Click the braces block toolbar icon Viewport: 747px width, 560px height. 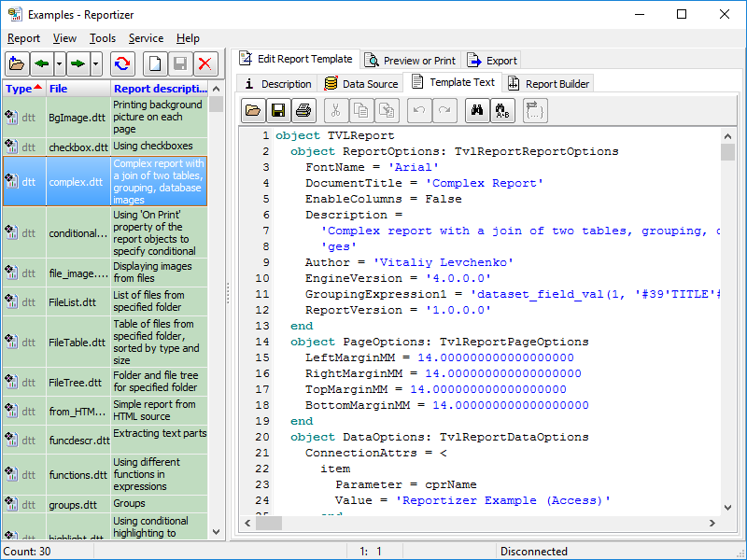pos(534,111)
